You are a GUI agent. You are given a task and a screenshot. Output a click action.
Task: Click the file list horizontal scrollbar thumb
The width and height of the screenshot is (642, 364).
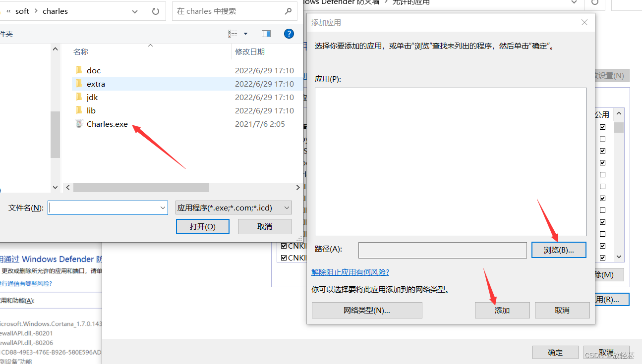point(141,188)
